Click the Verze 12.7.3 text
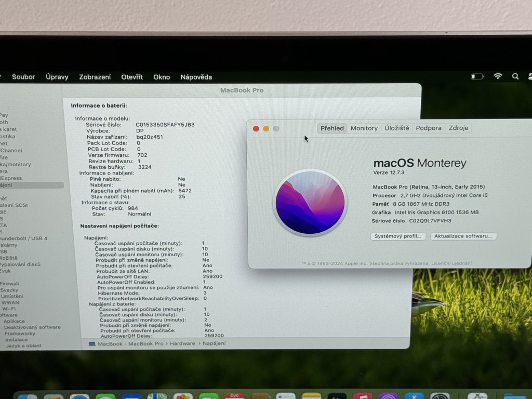 [x=389, y=172]
